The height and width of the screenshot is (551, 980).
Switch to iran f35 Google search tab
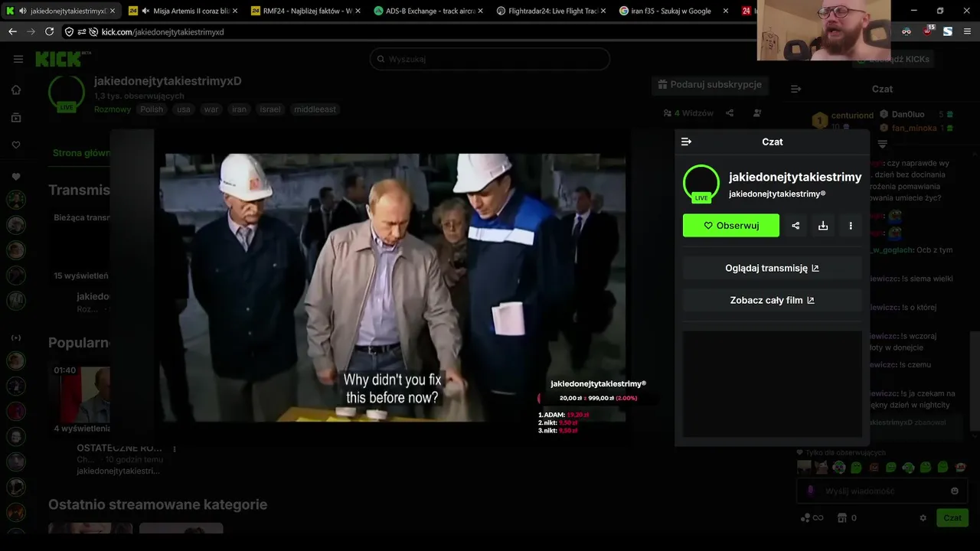point(674,11)
